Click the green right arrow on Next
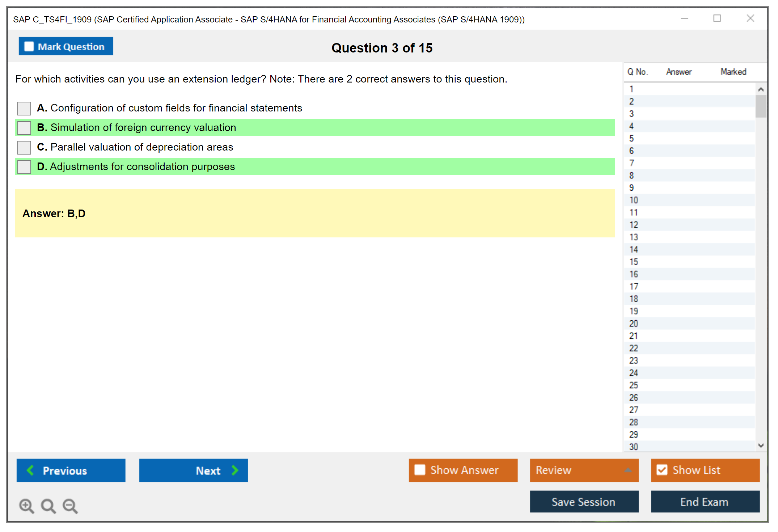Viewport: 778px width, 532px height. point(235,470)
